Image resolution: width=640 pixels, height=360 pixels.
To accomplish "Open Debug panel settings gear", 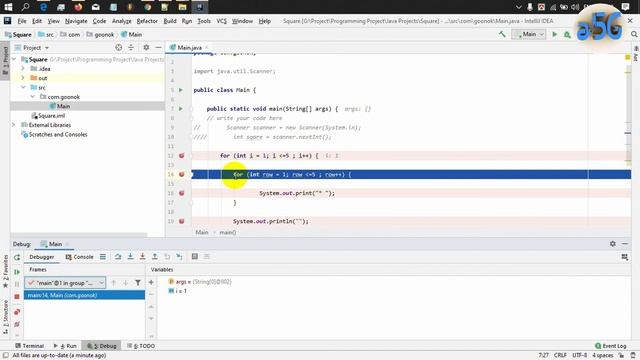I will pos(613,244).
